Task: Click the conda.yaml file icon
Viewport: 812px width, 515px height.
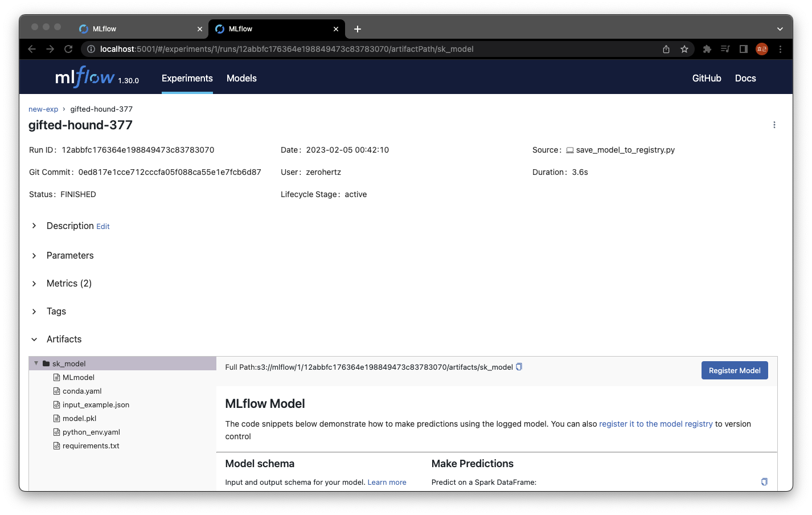Action: (56, 391)
